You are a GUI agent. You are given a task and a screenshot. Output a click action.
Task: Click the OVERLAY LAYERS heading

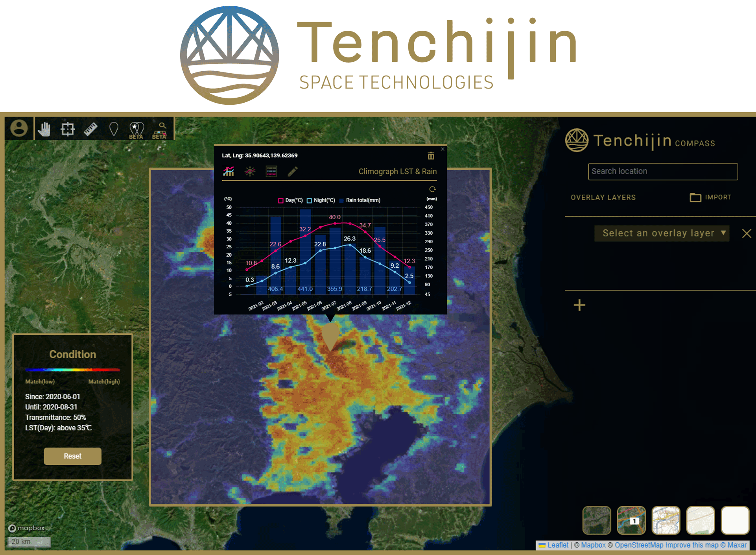pos(603,198)
